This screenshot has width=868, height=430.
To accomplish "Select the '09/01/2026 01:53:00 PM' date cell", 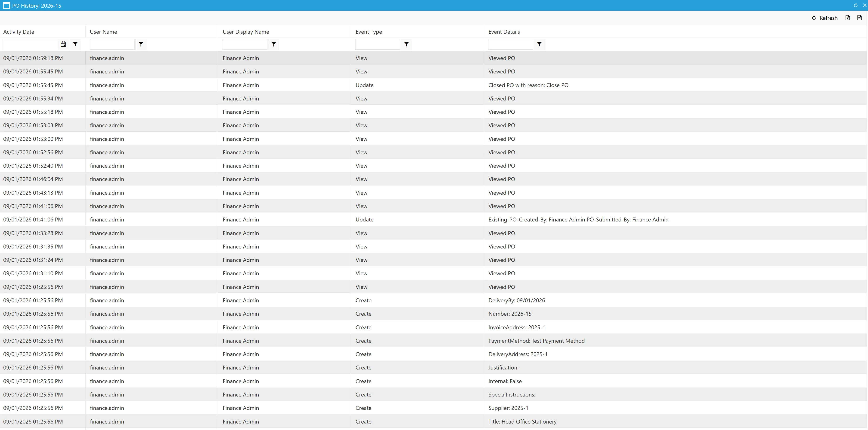I will (43, 139).
